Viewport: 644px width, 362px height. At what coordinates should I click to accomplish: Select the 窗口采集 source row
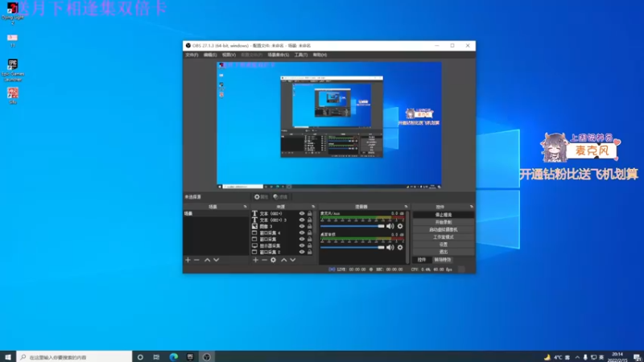click(283, 239)
